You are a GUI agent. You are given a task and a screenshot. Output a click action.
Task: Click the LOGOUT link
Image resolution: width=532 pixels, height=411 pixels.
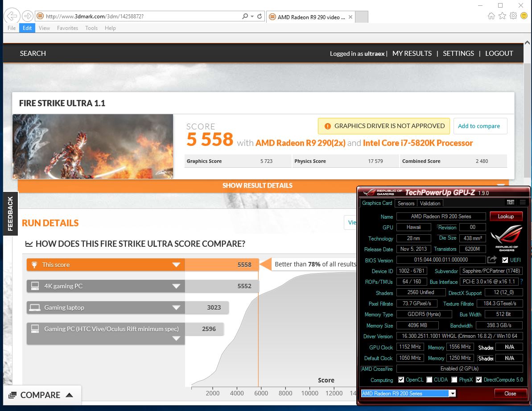(499, 53)
